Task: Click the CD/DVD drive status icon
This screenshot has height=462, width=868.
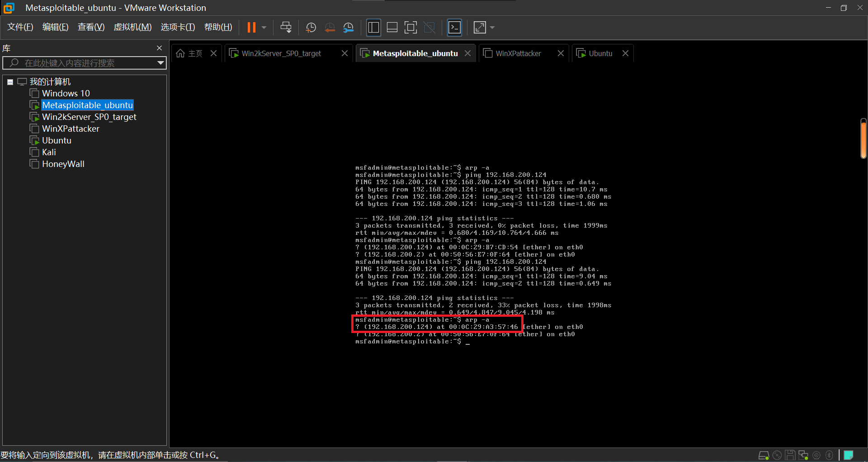Action: [x=777, y=455]
